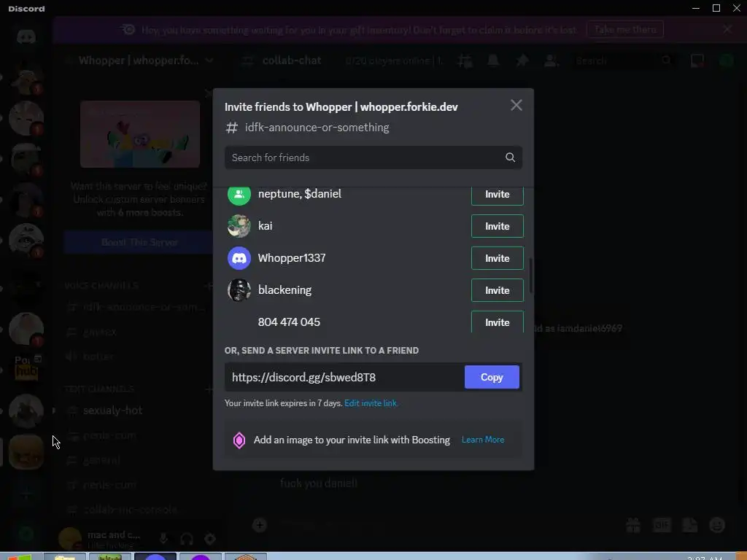Click the friend list scrollbar
The image size is (747, 560).
[x=531, y=276]
